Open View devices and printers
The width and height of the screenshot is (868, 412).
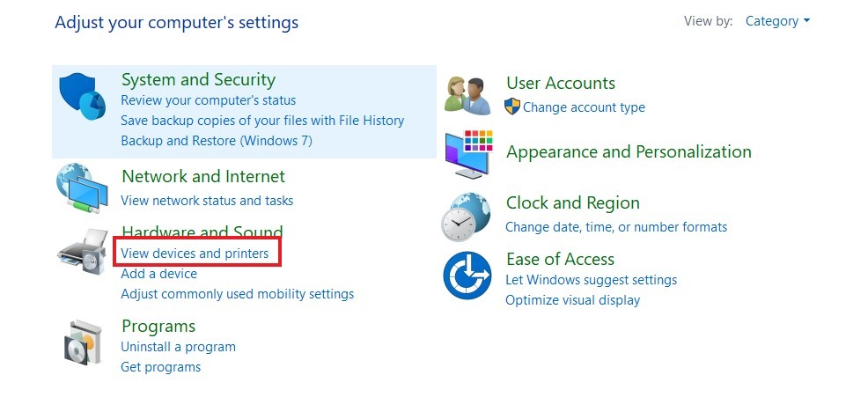(x=195, y=254)
